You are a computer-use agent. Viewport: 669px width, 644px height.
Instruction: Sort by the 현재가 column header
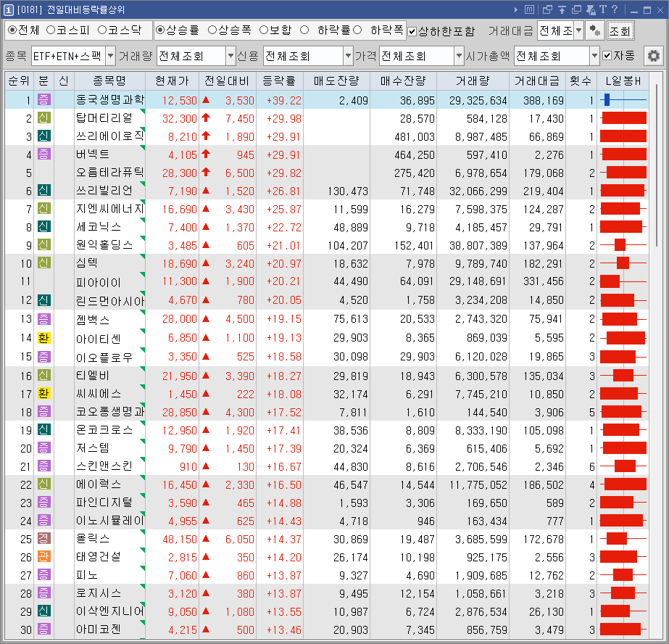click(172, 80)
